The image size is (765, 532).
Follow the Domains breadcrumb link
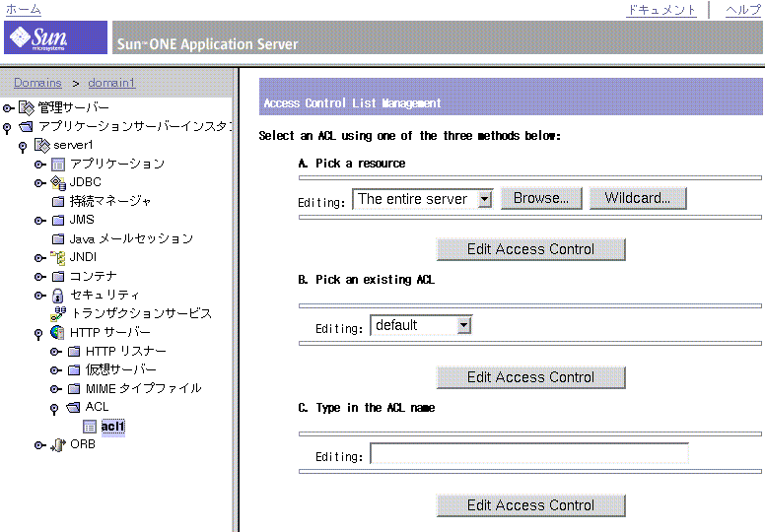(37, 83)
